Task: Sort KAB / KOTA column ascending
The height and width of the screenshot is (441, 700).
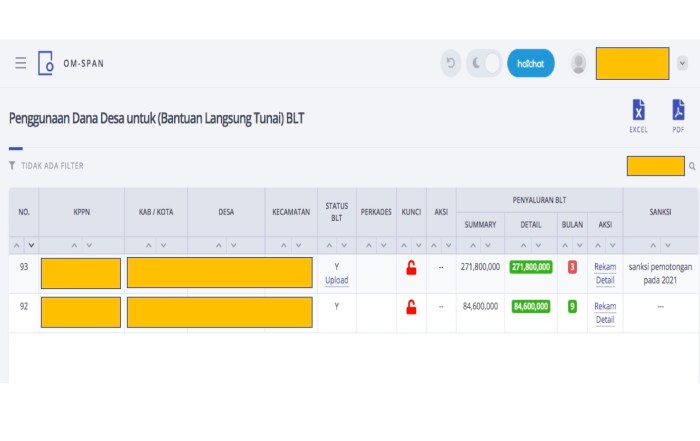Action: (x=149, y=245)
